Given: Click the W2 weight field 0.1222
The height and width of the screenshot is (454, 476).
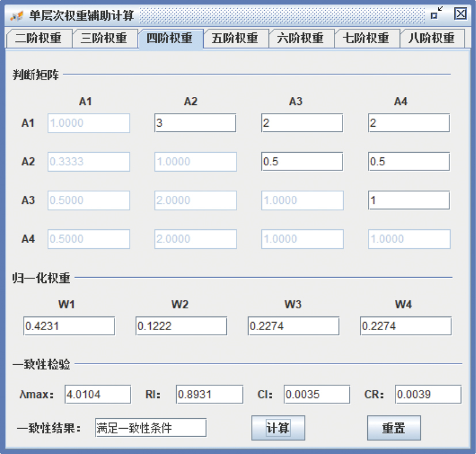Looking at the screenshot, I should tap(181, 326).
